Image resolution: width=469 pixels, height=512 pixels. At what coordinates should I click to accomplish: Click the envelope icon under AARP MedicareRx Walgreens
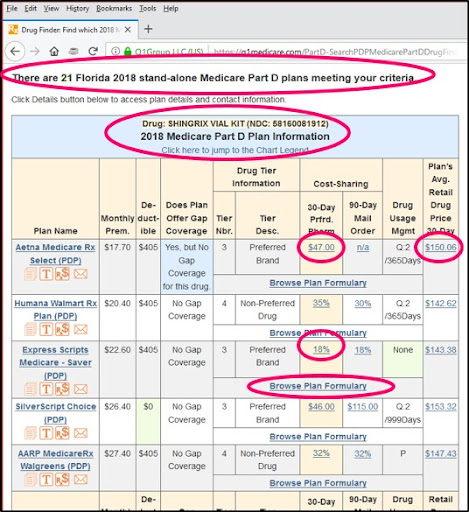point(80,480)
